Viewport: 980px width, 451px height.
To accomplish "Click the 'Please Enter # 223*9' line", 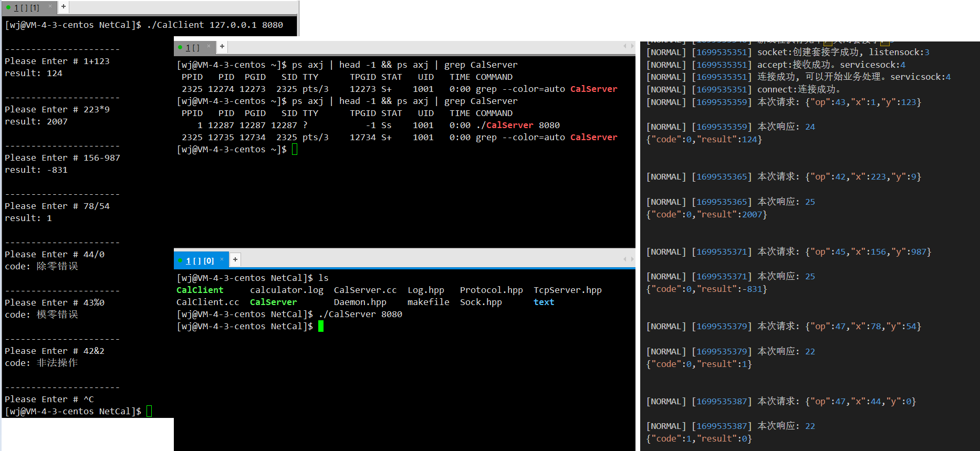I will point(57,110).
